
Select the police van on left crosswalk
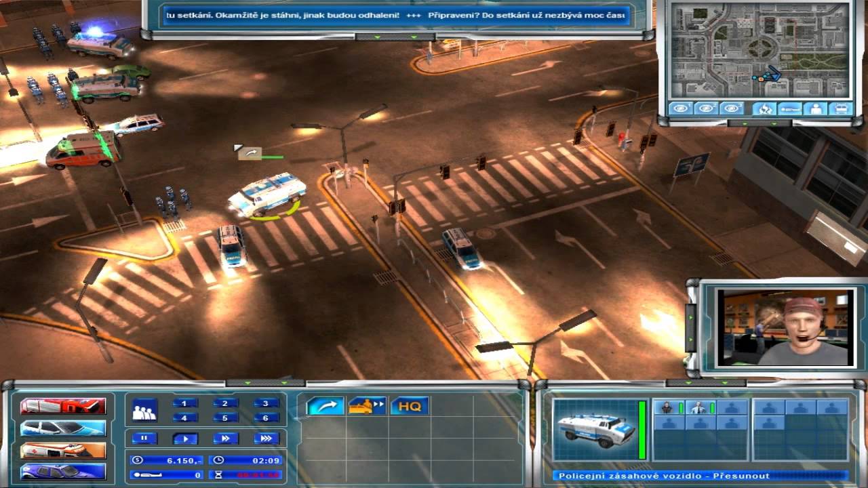tap(231, 245)
